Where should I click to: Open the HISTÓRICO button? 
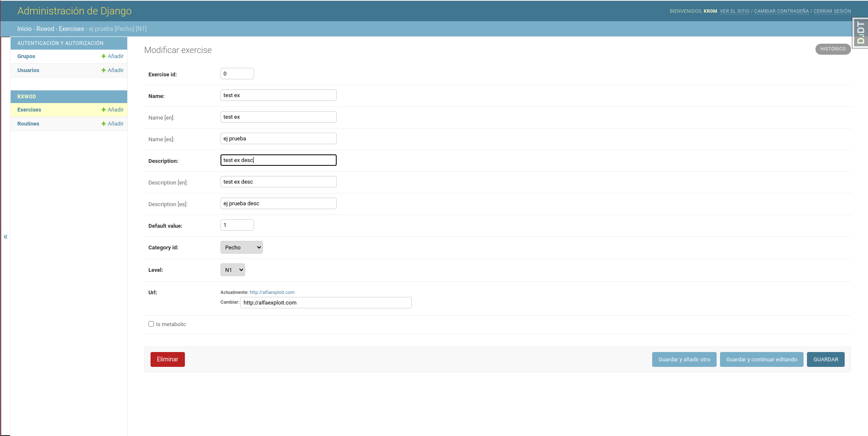[832, 49]
